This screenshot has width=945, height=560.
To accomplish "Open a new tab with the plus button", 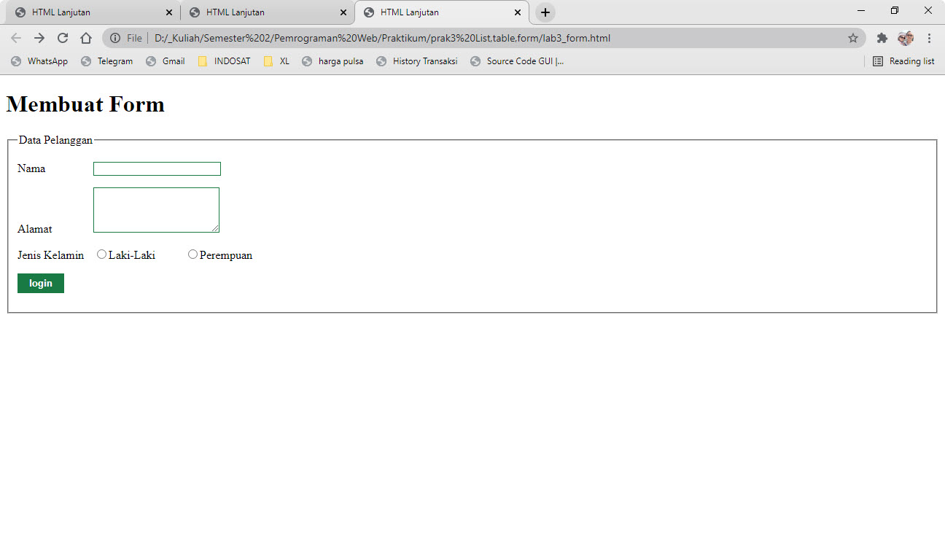I will coord(544,12).
